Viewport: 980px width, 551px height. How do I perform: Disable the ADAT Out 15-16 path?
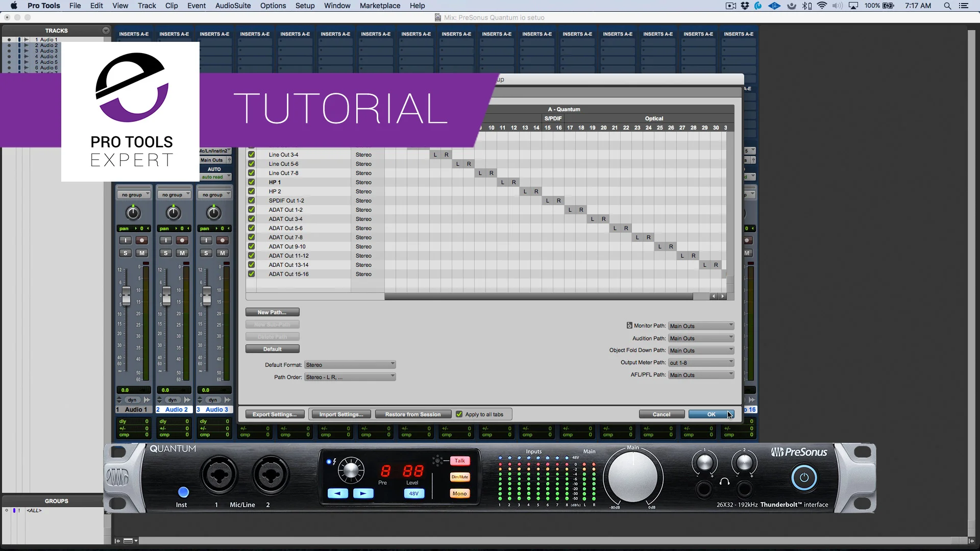[252, 273]
